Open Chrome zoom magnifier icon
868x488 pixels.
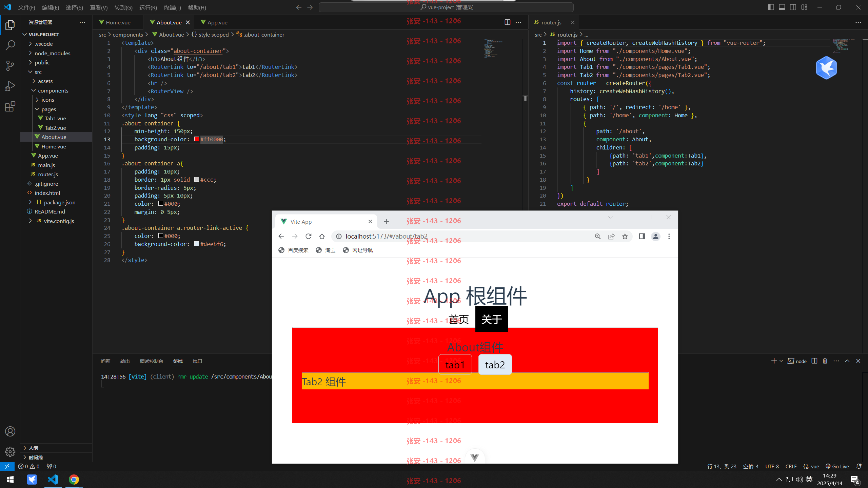598,237
